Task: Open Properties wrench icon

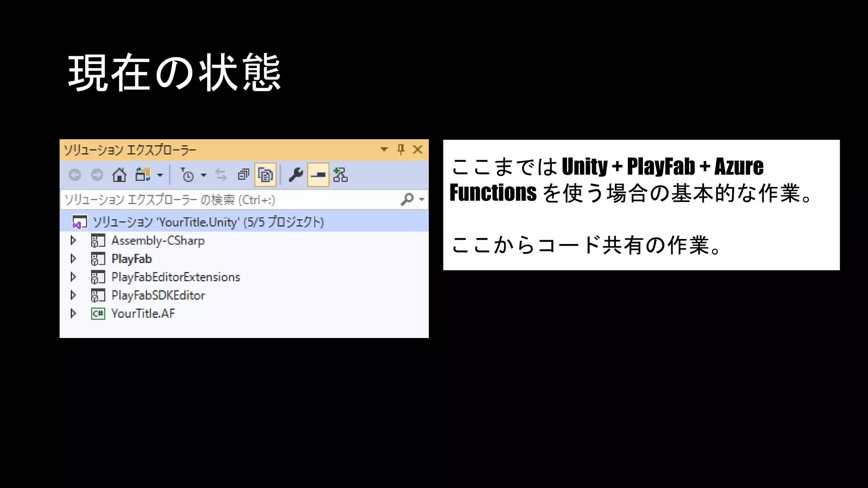Action: click(x=295, y=175)
